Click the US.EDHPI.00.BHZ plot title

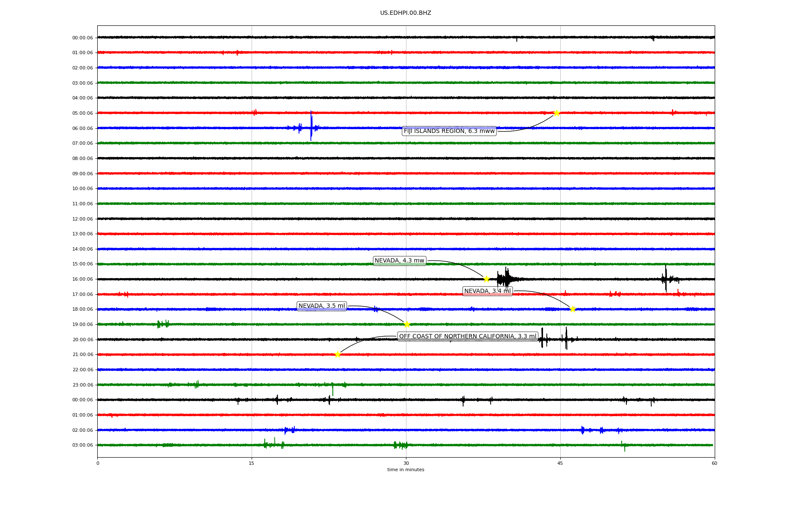[x=406, y=13]
